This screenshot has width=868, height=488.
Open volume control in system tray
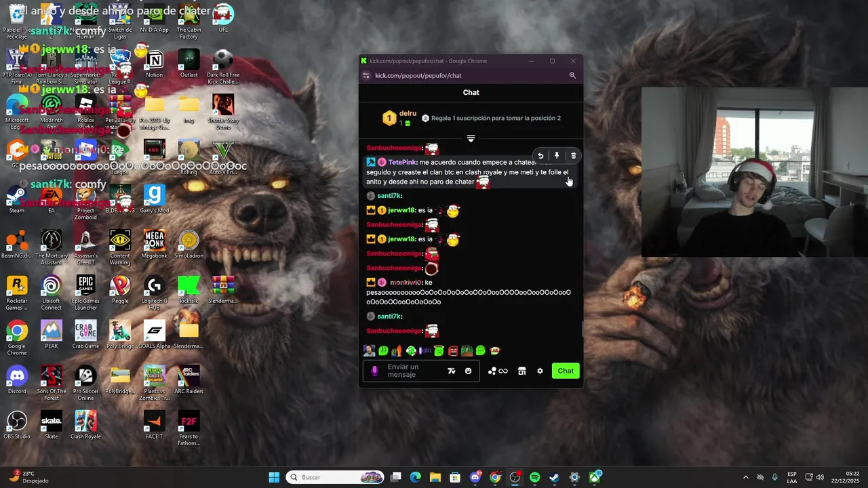click(x=820, y=477)
